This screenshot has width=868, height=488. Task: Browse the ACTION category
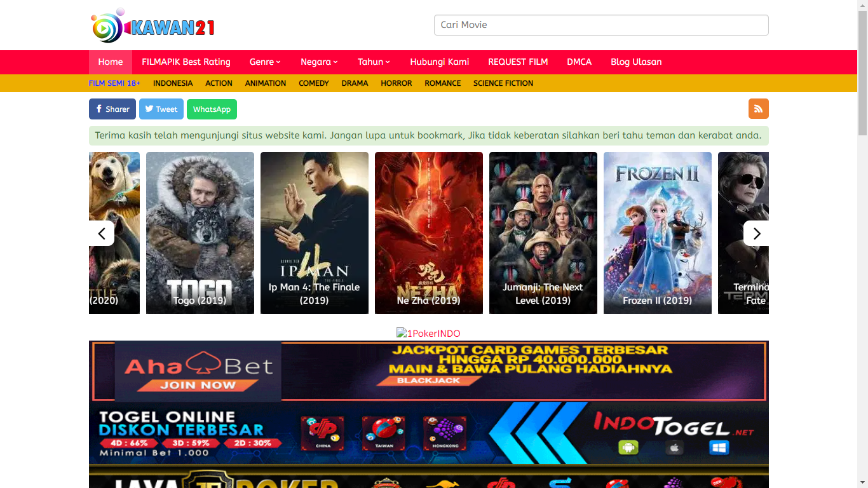[x=219, y=83]
